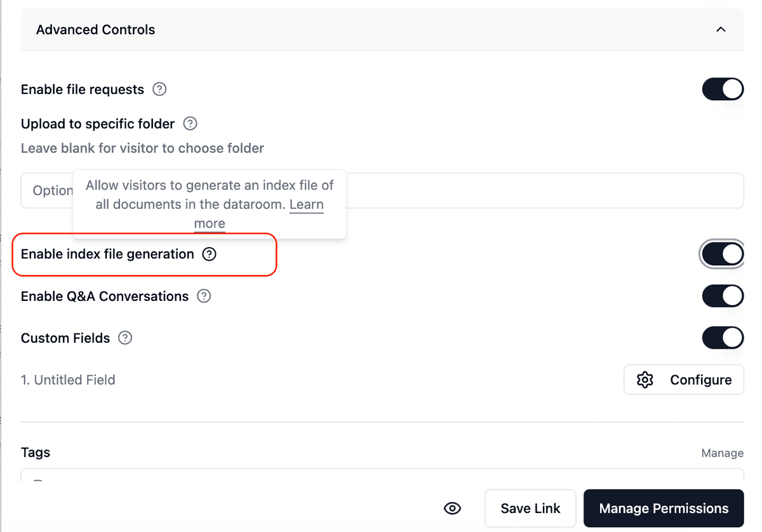Click the eye preview icon
762x532 pixels.
click(x=452, y=509)
